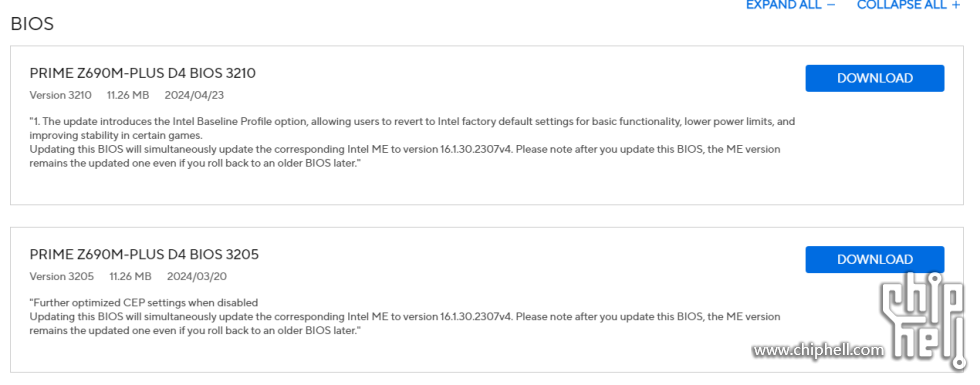This screenshot has height=385, width=980.
Task: Click the PRIME Z690M-PLUS D4 BIOS 3210 title
Action: 142,73
